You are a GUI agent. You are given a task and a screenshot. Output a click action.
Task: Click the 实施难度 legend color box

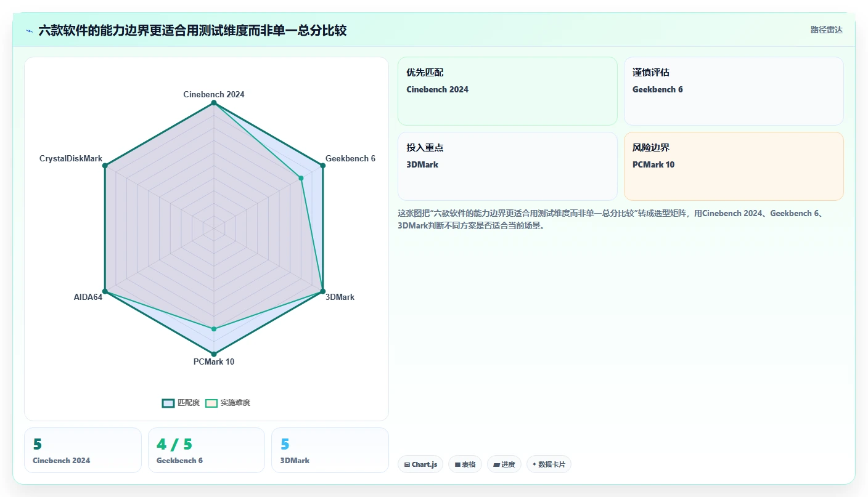click(211, 403)
